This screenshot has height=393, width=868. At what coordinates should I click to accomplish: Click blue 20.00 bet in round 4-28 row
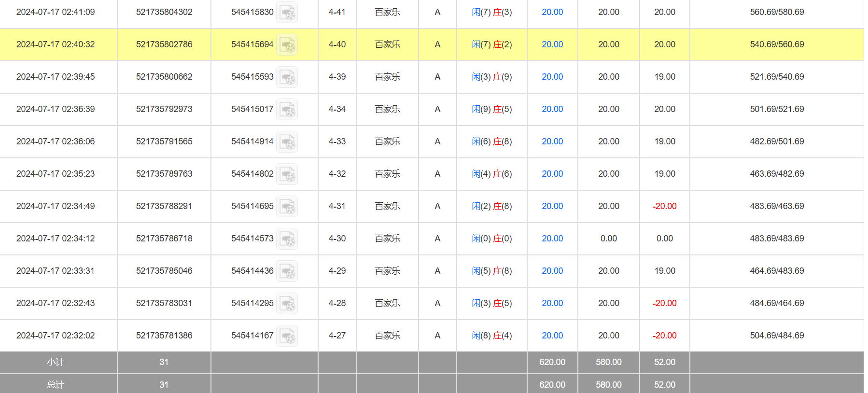click(x=552, y=303)
